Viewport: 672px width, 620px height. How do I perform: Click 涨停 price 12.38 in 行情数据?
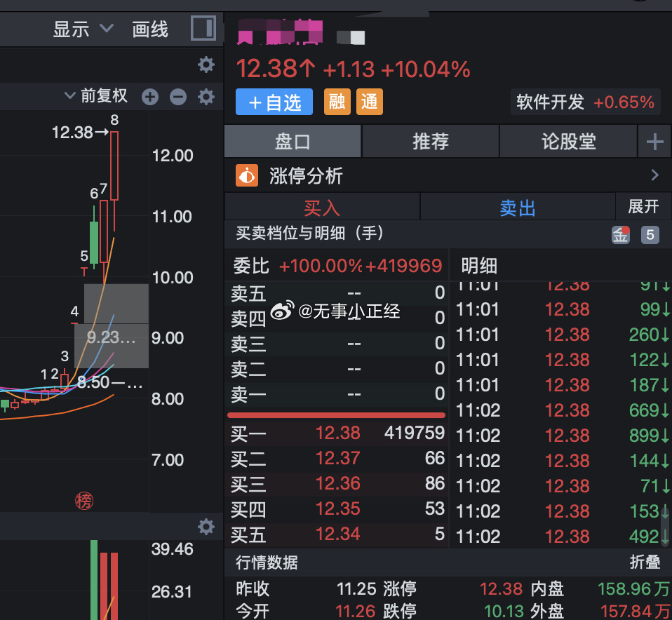501,588
